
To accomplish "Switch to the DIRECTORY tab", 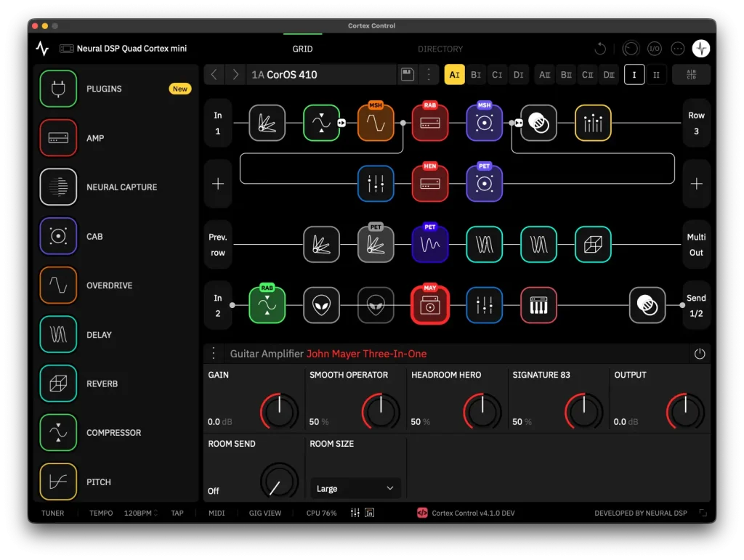I will (x=440, y=49).
